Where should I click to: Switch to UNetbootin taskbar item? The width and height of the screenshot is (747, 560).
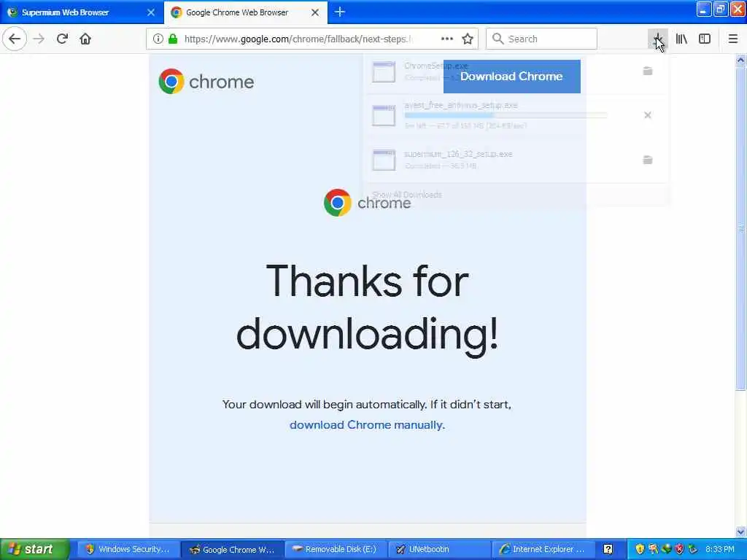tap(439, 549)
